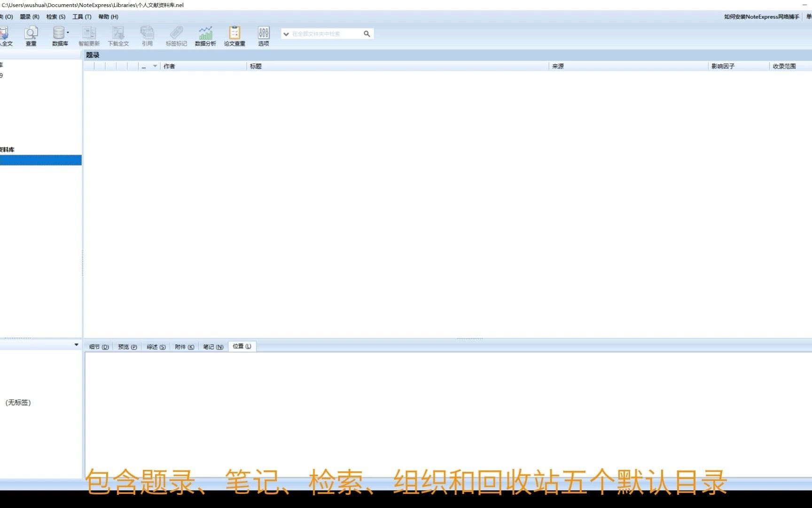
Task: Open the 选项 options icon
Action: point(264,36)
